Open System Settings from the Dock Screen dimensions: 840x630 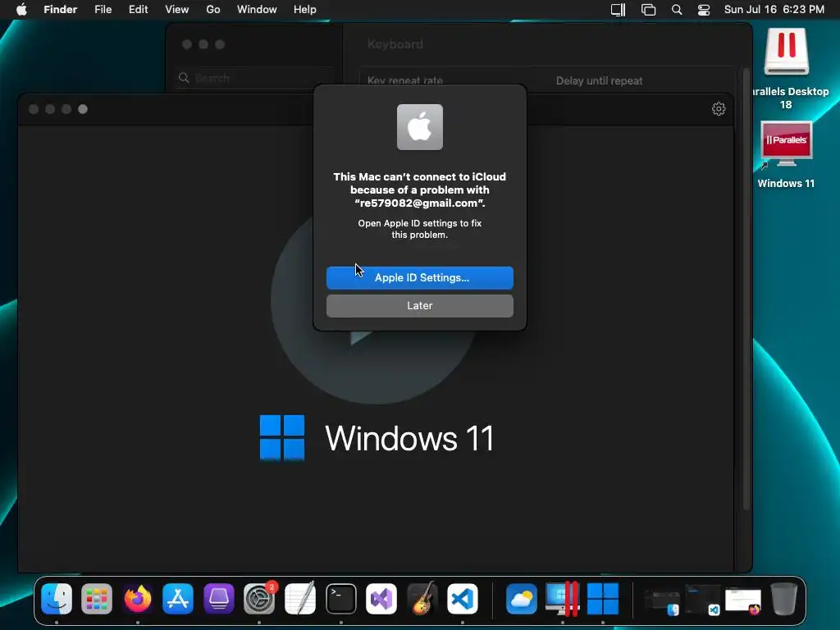(x=259, y=598)
